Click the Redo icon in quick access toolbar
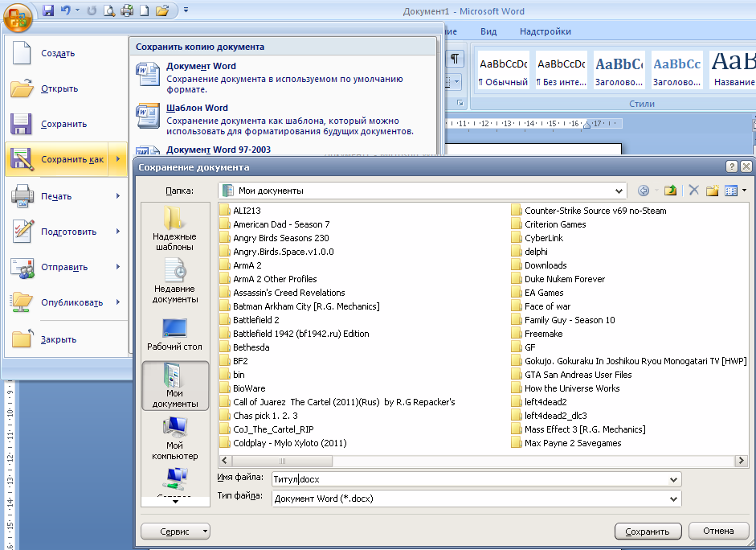 [x=92, y=10]
